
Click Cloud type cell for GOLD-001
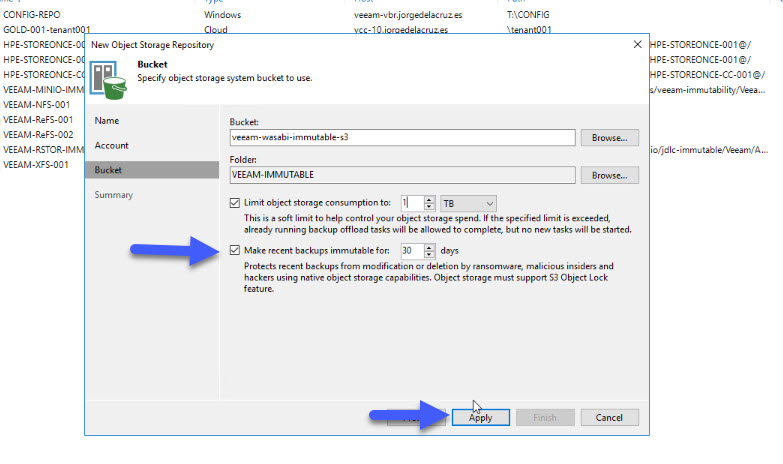pos(216,29)
